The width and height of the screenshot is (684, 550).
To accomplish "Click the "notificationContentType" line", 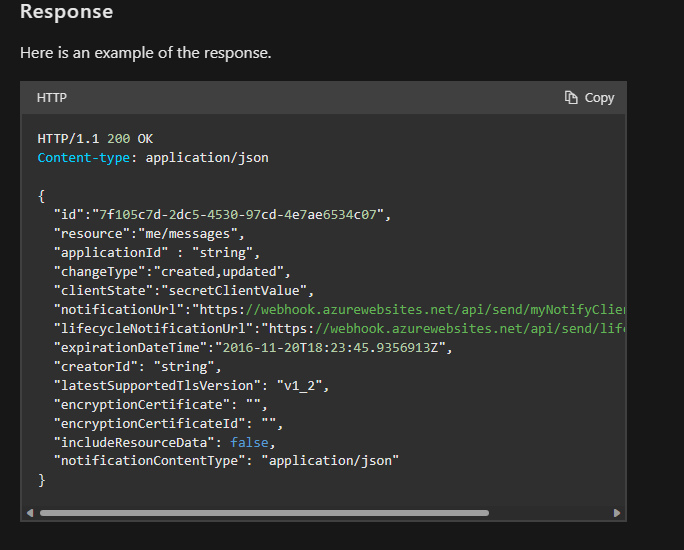I will click(x=226, y=461).
